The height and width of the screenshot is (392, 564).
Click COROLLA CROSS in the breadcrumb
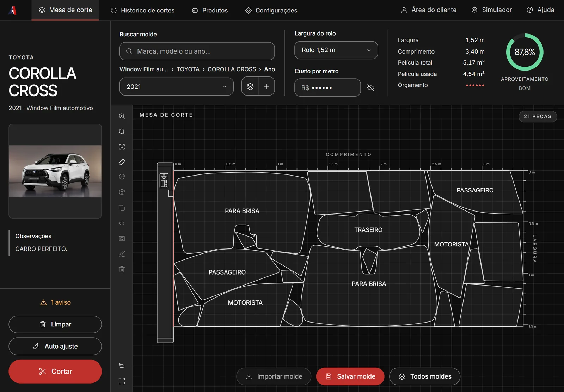point(232,69)
